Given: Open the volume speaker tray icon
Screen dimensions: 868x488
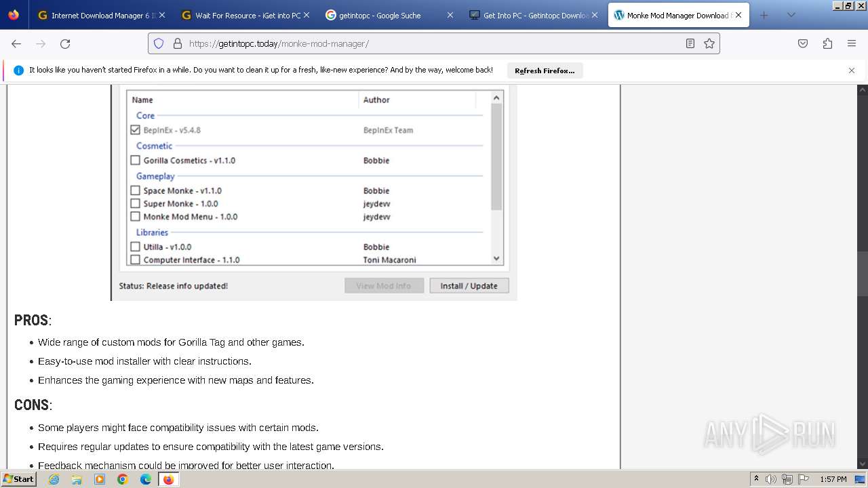Looking at the screenshot, I should point(771,479).
